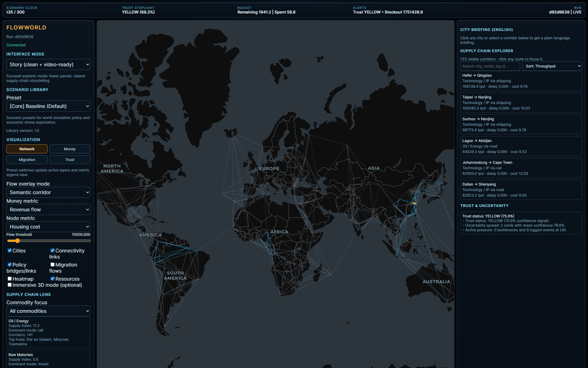This screenshot has height=368, width=588.
Task: Click the CITY BRIEFING (ENGLISH) heading
Action: (x=486, y=30)
